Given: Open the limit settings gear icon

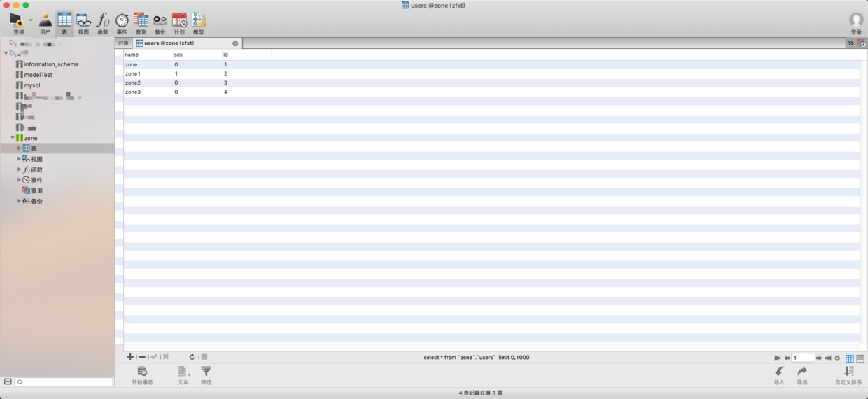Looking at the screenshot, I should click(837, 358).
